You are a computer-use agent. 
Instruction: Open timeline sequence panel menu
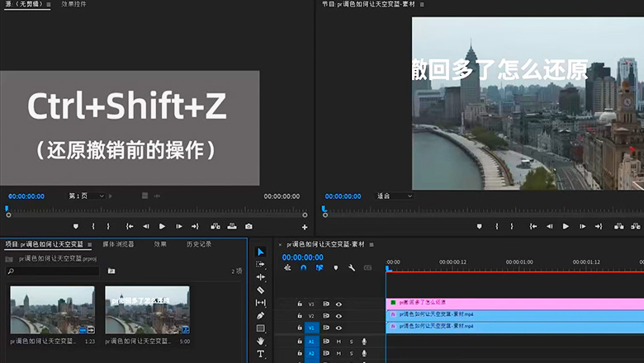pyautogui.click(x=372, y=244)
